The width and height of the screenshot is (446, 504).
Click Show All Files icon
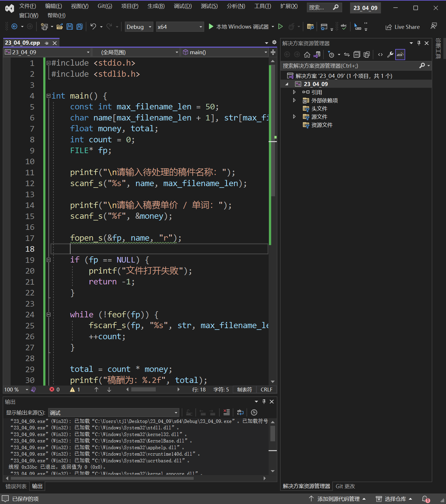point(367,55)
